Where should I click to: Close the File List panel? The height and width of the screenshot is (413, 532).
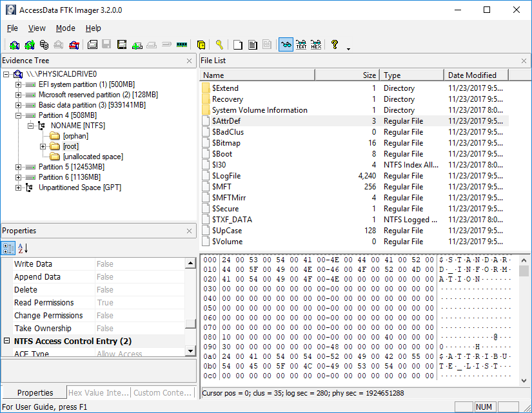tap(524, 61)
